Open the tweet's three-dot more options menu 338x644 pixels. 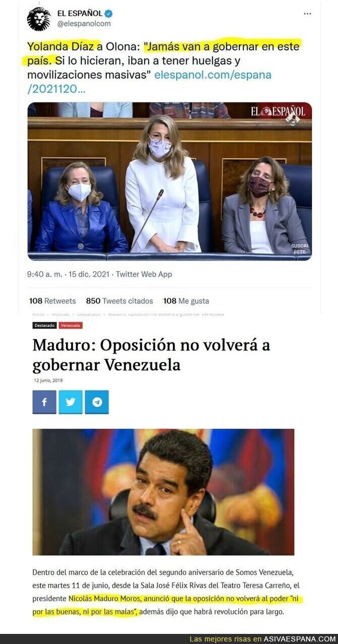coord(307,14)
